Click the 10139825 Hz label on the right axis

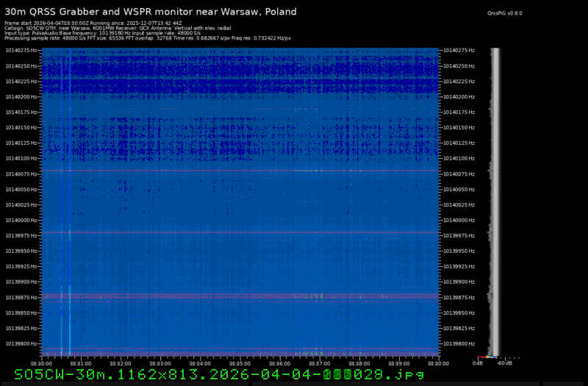pos(459,328)
